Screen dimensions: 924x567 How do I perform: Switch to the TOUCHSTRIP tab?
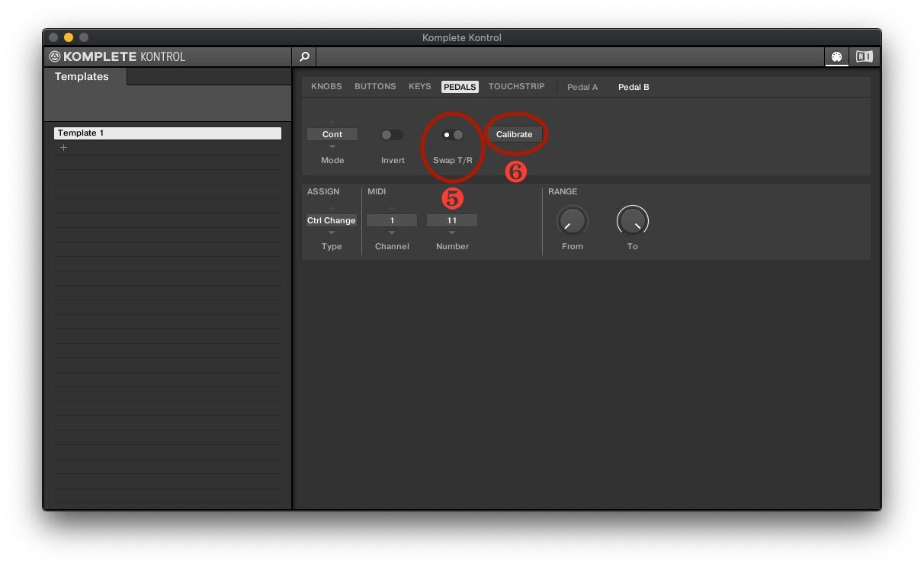click(x=516, y=87)
